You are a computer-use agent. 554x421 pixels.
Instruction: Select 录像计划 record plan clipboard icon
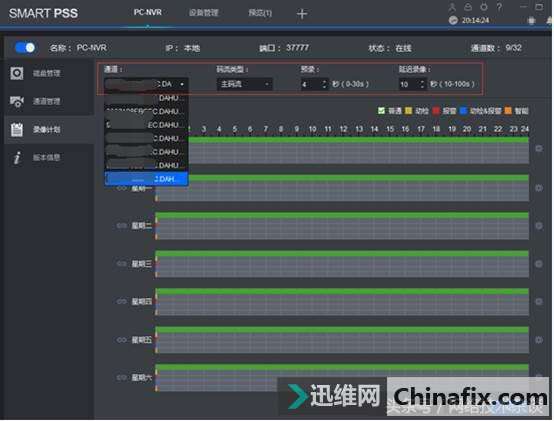click(x=17, y=130)
